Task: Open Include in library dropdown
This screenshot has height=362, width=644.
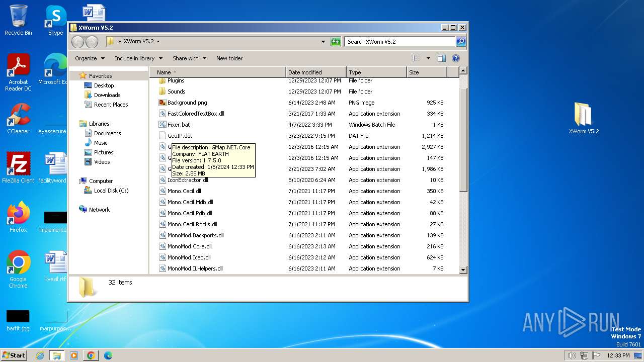Action: (138, 58)
